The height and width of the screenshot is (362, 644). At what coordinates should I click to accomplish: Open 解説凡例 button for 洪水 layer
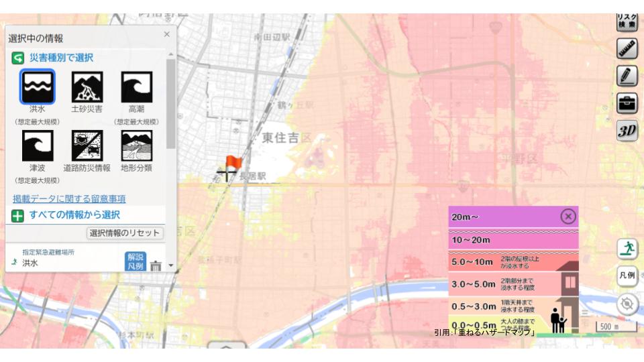tap(135, 261)
